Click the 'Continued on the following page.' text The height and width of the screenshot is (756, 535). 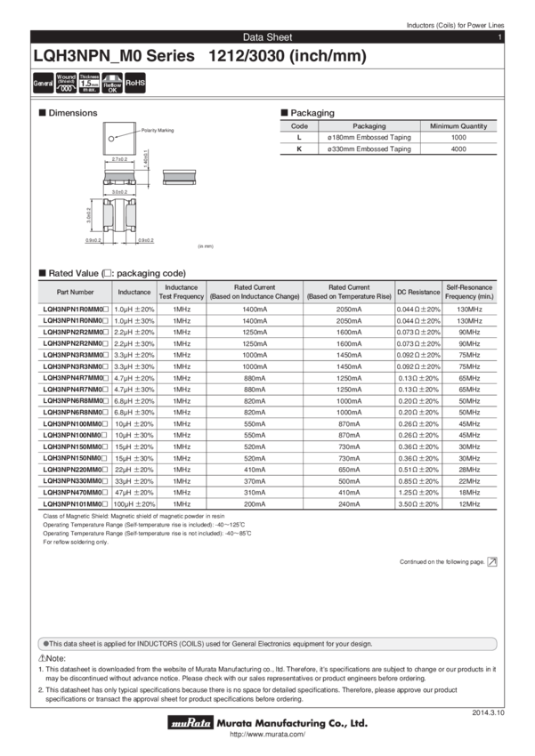point(442,562)
